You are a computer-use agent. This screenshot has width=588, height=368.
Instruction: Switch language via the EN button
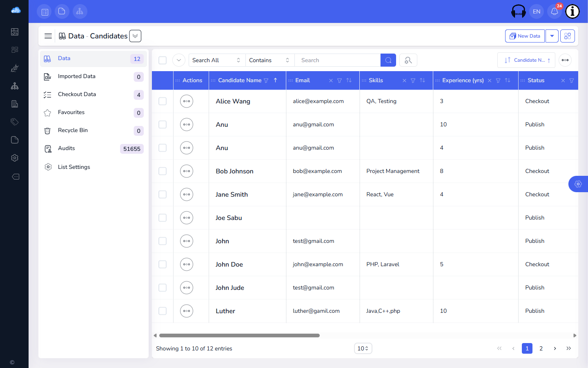[x=537, y=11]
